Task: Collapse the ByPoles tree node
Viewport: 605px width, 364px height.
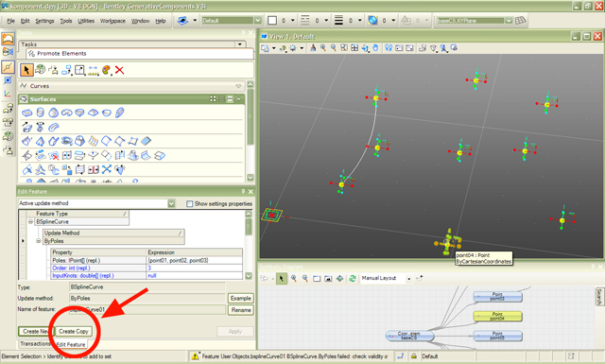Action: pyautogui.click(x=38, y=241)
